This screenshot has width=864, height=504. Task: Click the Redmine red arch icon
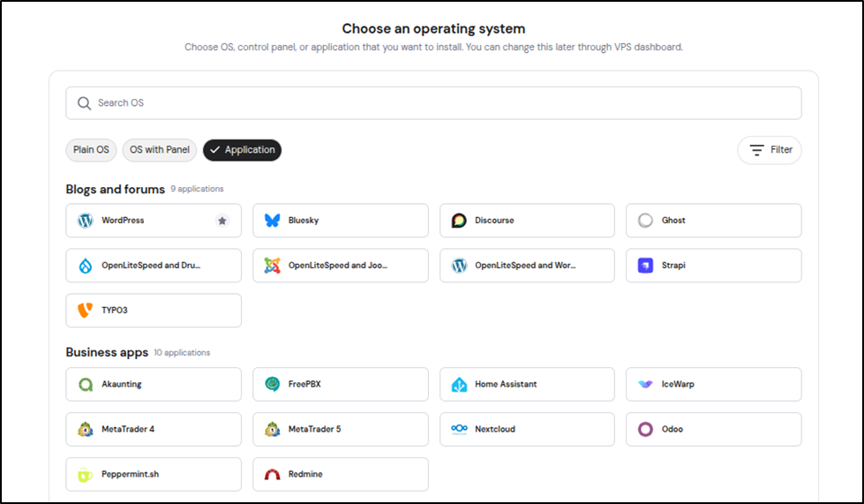click(273, 474)
